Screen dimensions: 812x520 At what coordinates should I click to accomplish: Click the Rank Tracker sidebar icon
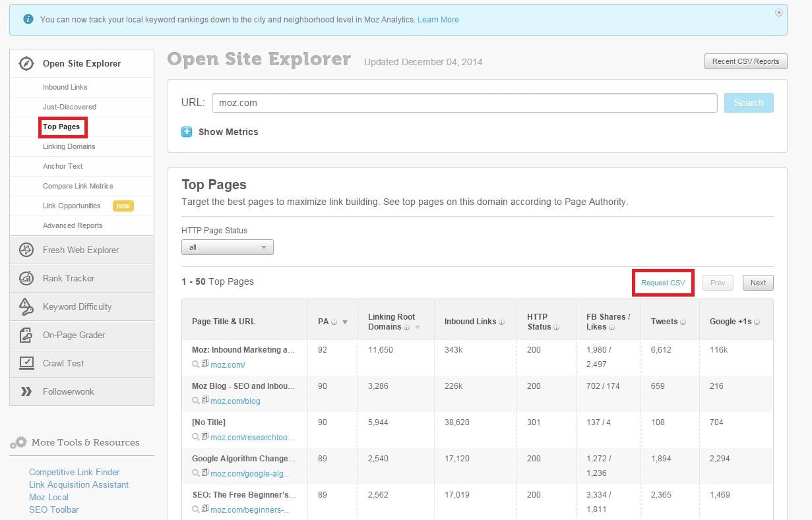pyautogui.click(x=26, y=278)
